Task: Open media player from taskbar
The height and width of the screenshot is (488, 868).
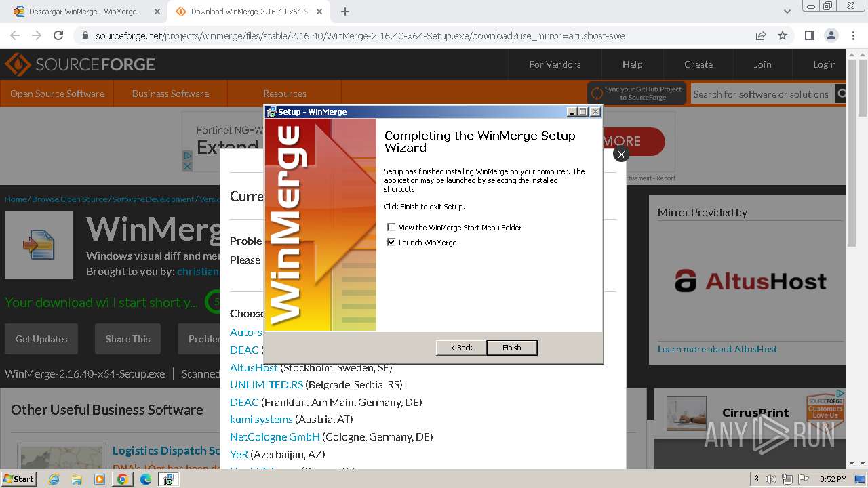Action: click(100, 479)
